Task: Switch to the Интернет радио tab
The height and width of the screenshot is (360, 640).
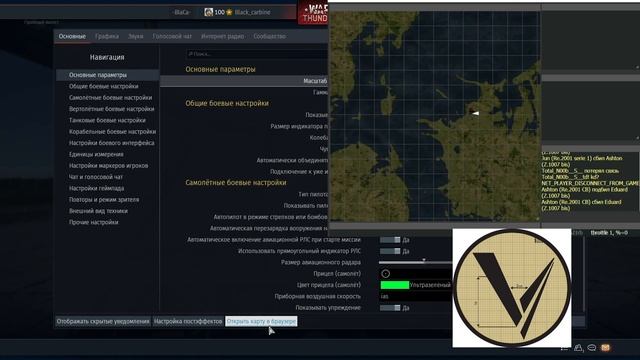Action: (222, 36)
